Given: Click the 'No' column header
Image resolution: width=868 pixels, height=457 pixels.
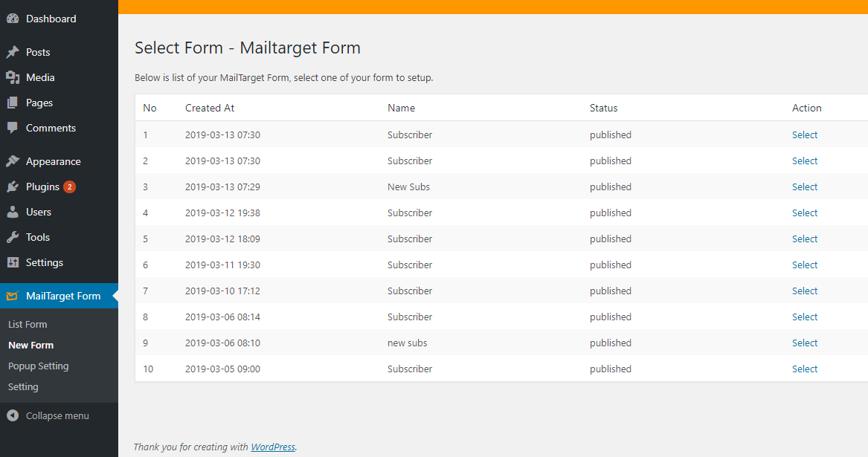Looking at the screenshot, I should [x=150, y=108].
